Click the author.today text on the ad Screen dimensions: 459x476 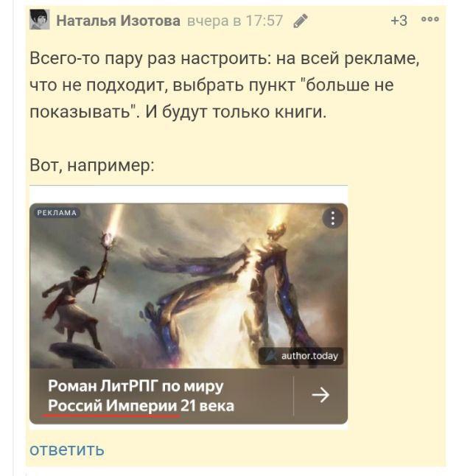pos(309,356)
